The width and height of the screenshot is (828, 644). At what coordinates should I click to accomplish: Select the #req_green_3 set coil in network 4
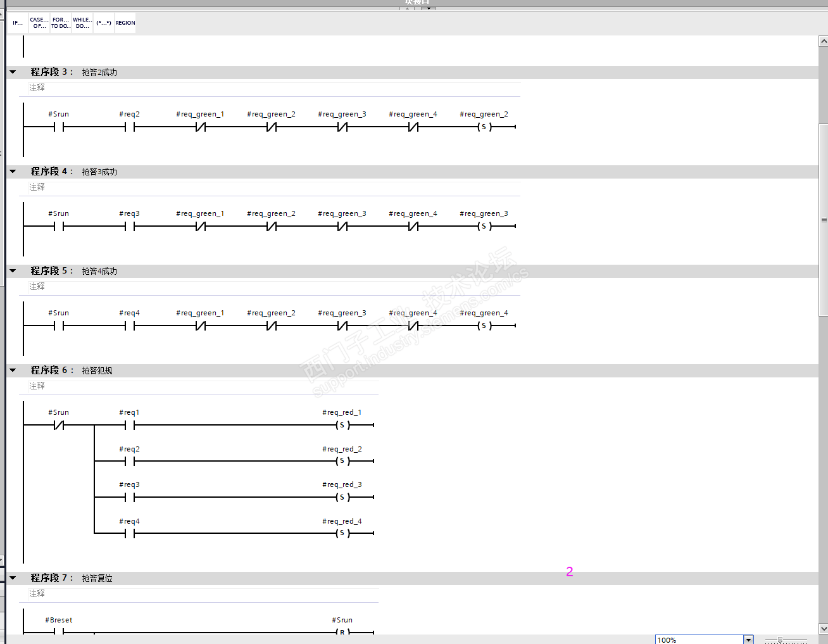tap(484, 227)
